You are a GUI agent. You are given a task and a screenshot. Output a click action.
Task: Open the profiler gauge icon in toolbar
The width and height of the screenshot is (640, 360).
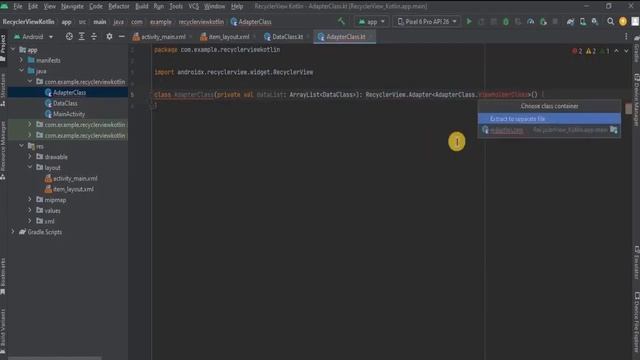tap(531, 22)
